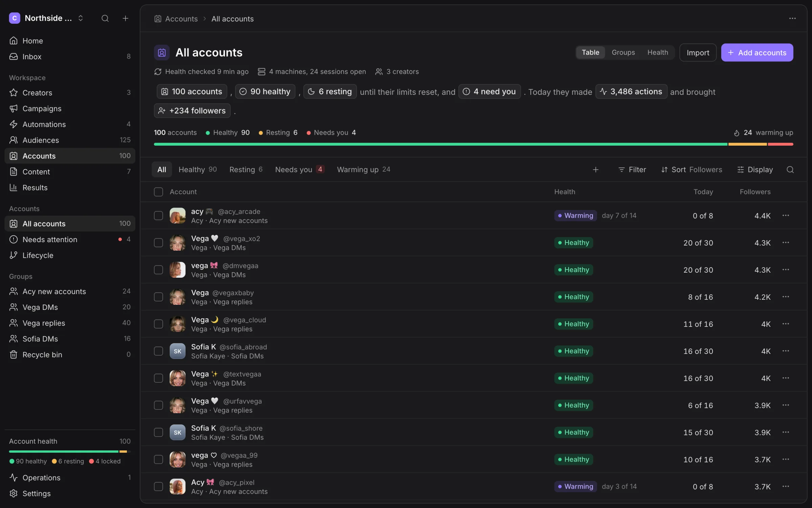Tick the select-all checkbox in the Account header

[158, 192]
